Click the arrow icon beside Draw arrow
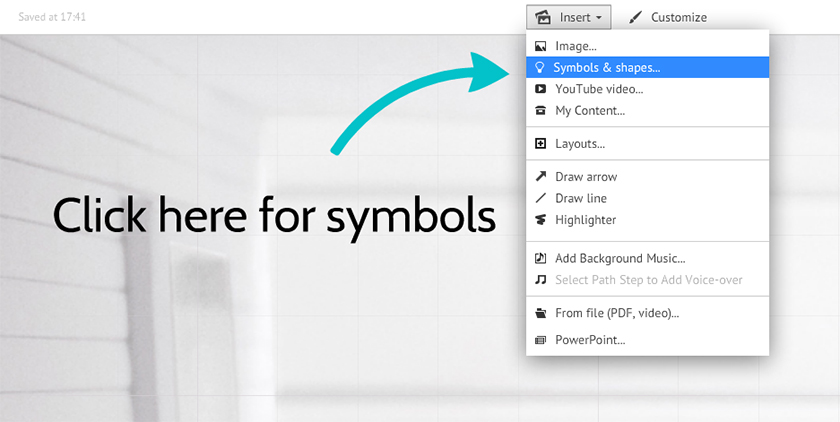840x422 pixels. tap(541, 176)
